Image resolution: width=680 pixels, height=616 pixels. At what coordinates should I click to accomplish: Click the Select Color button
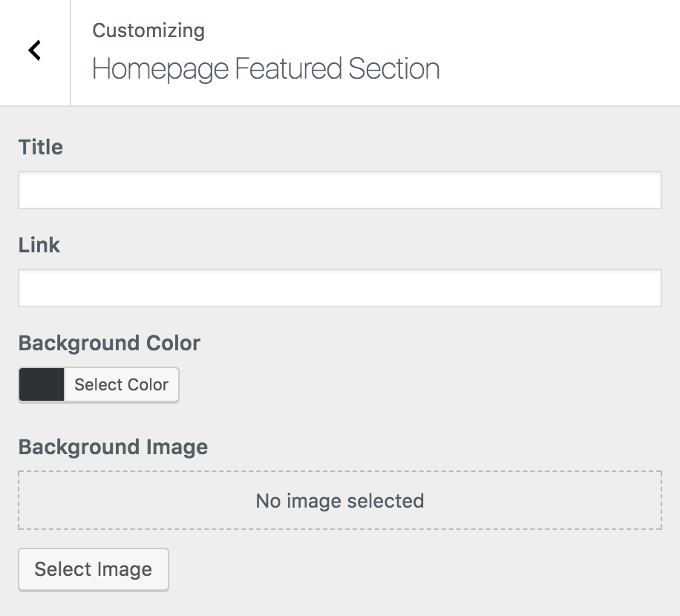(122, 384)
